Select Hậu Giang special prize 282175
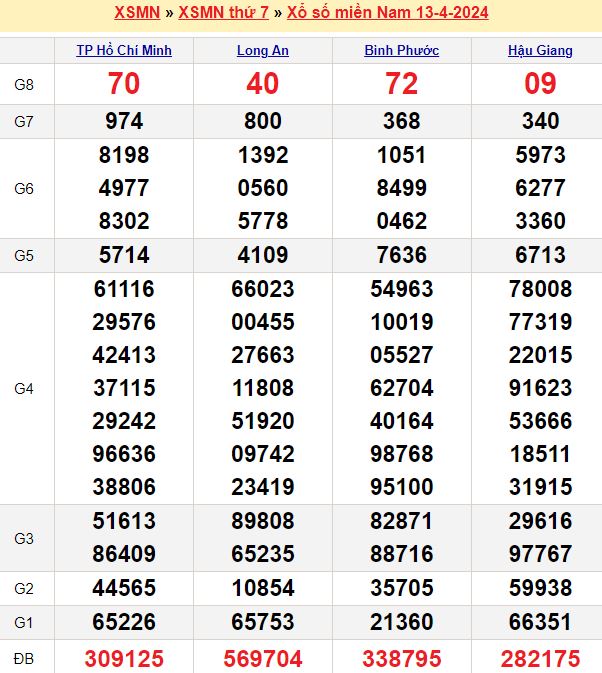Image resolution: width=602 pixels, height=673 pixels. click(x=540, y=658)
